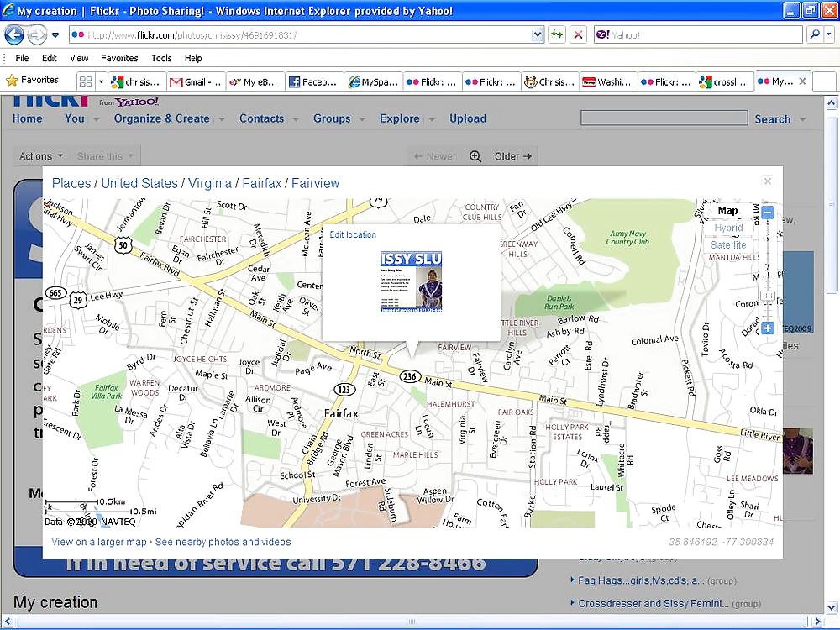840x630 pixels.
Task: Click the Upload navigation link
Action: tap(468, 118)
